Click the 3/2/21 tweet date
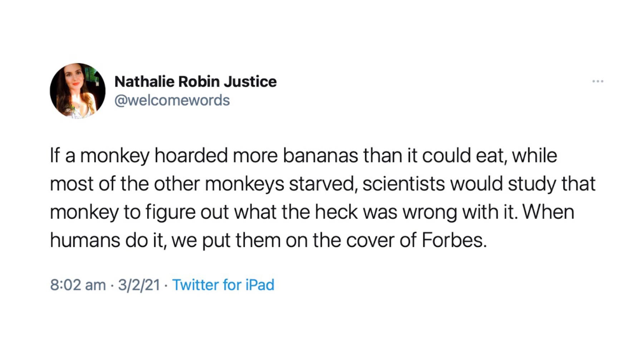Viewport: 644px width, 362px height. pos(139,285)
